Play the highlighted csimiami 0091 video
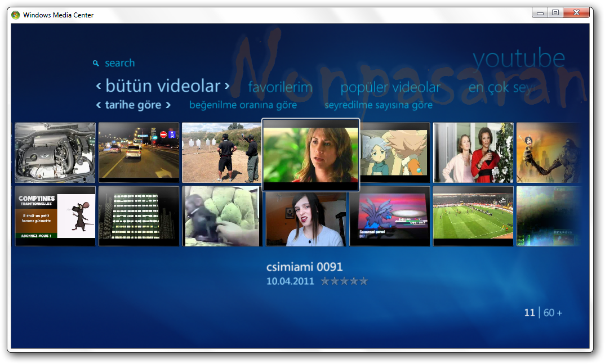605x364 pixels. [310, 155]
